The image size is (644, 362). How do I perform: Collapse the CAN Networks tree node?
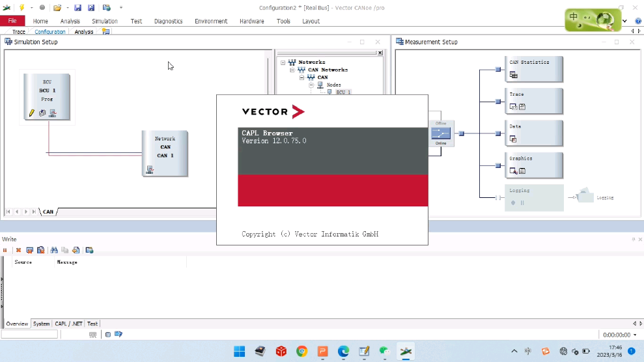pos(292,70)
